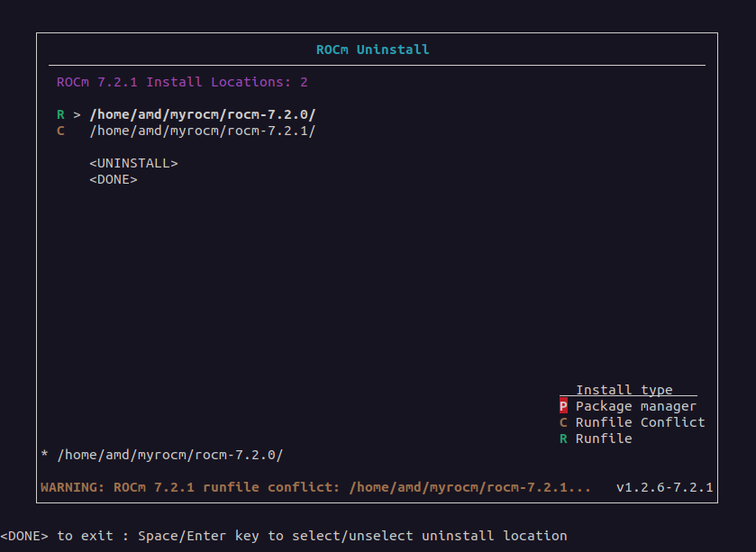Click the green R marker beside rocm-7.2.0

pyautogui.click(x=60, y=114)
